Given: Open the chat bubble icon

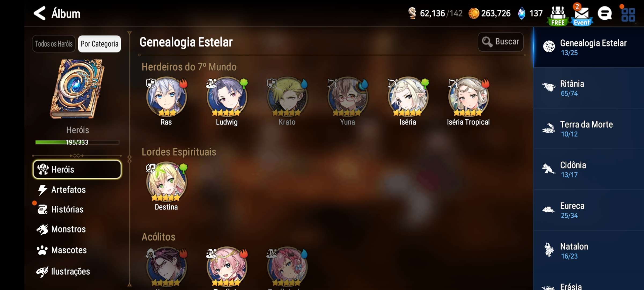Looking at the screenshot, I should [x=605, y=13].
